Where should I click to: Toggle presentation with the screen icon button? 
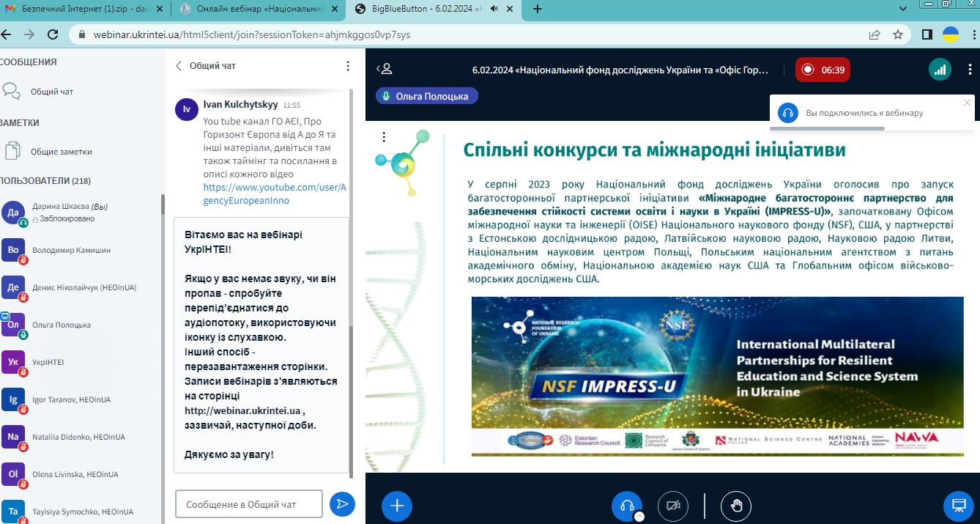(x=957, y=506)
